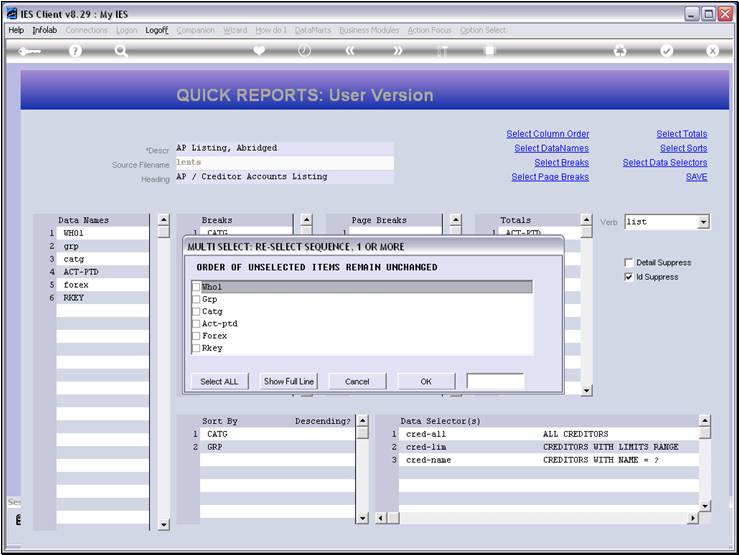
Task: Click Sort By scroll down arrow
Action: [x=362, y=518]
